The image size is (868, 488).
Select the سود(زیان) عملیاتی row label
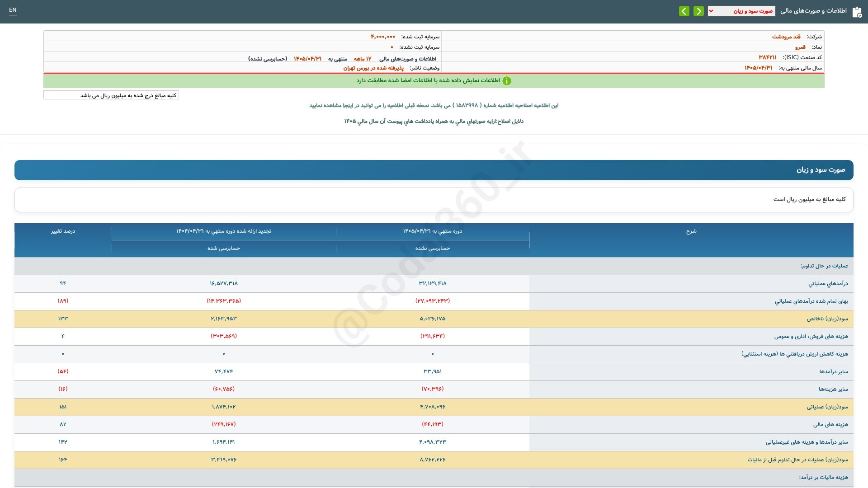[827, 407]
